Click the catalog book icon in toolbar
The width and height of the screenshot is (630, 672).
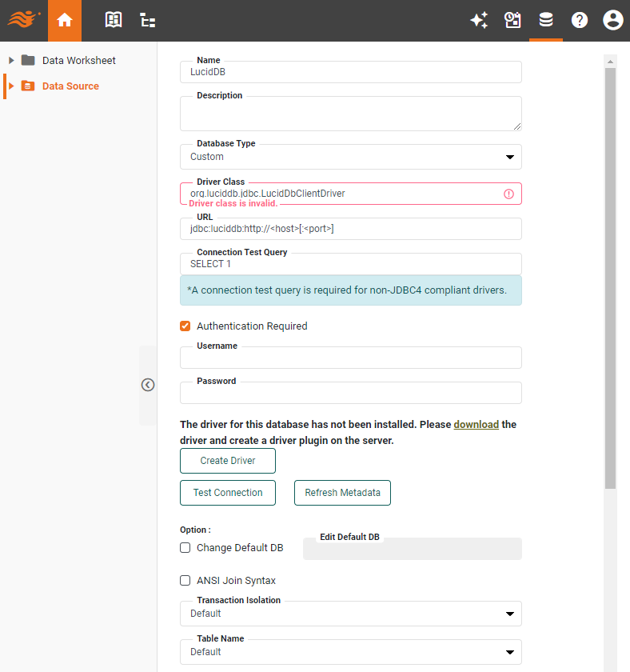tap(113, 20)
